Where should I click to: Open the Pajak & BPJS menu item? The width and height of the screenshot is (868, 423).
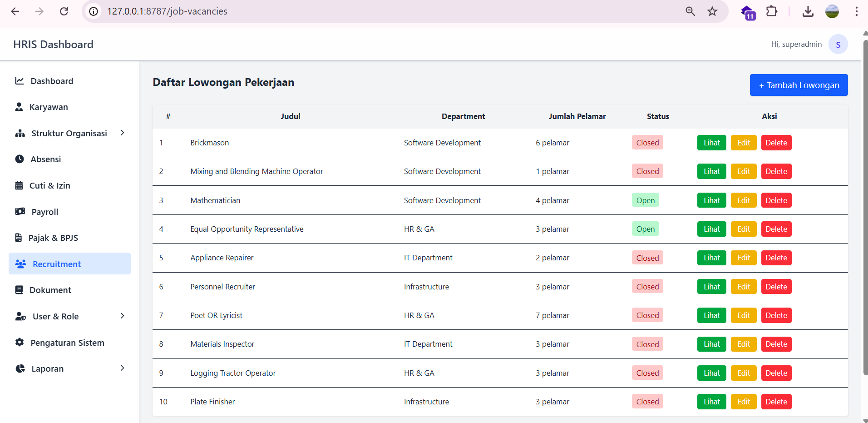pos(53,238)
